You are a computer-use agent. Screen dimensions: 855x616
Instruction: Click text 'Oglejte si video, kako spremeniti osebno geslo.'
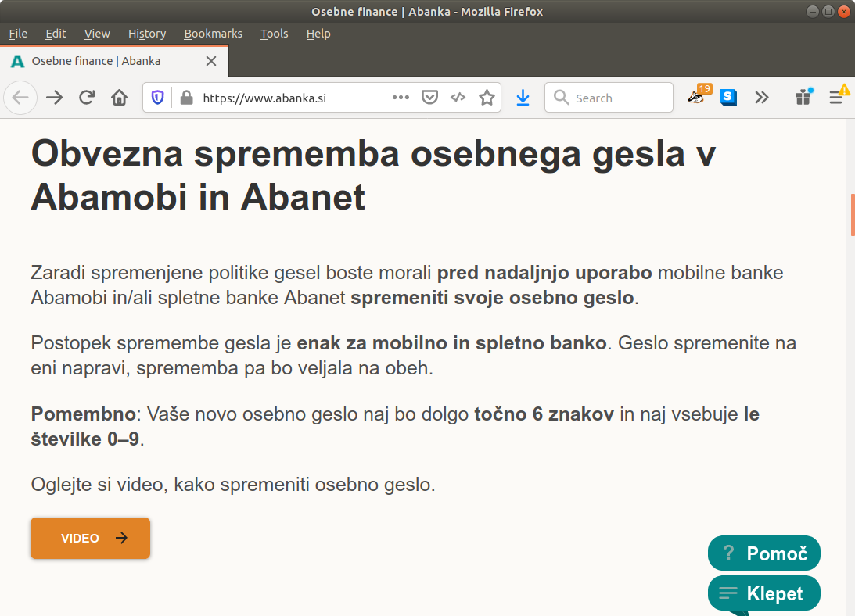tap(233, 485)
